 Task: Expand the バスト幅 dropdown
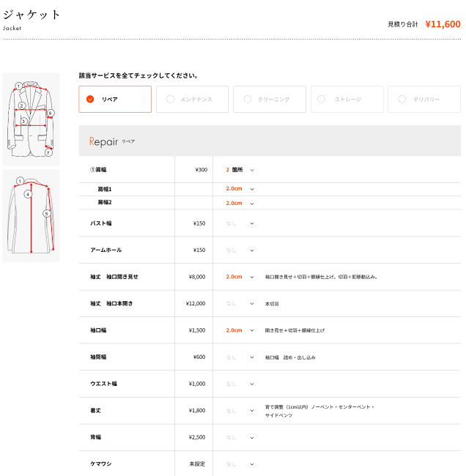click(x=240, y=223)
